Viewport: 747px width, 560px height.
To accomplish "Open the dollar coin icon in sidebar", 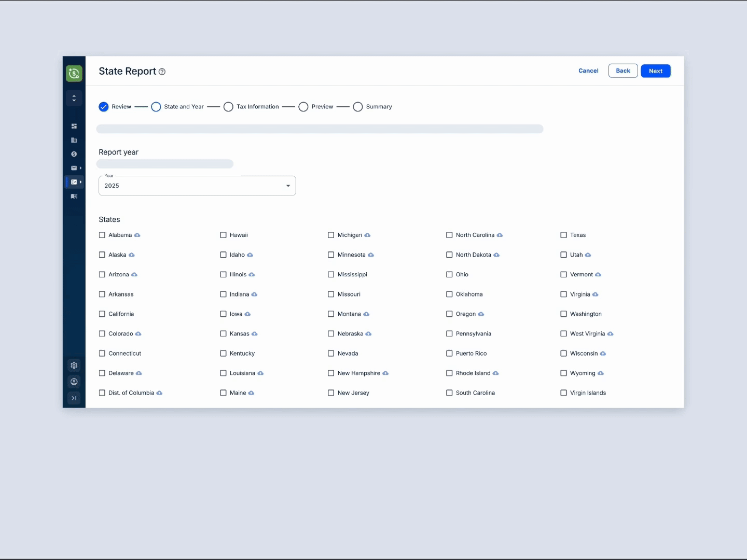I will tap(74, 154).
